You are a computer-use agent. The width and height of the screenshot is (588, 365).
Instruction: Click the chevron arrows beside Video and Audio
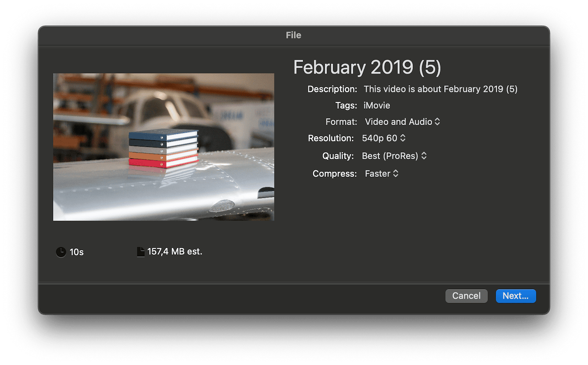437,122
